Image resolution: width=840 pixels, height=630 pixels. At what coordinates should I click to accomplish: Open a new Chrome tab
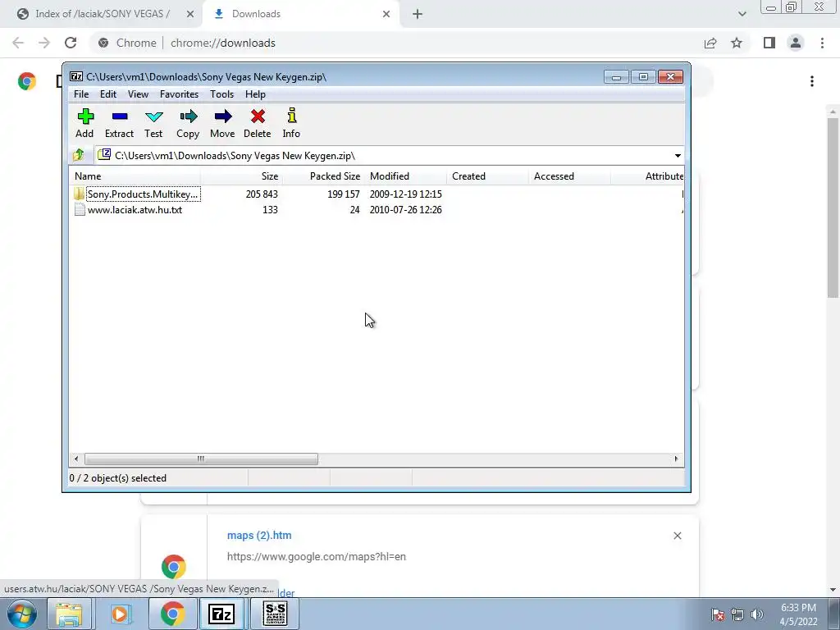[418, 15]
